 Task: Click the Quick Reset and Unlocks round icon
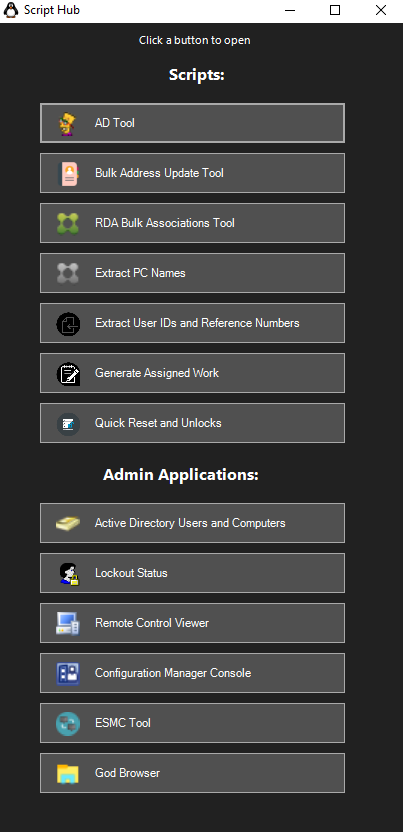(68, 423)
